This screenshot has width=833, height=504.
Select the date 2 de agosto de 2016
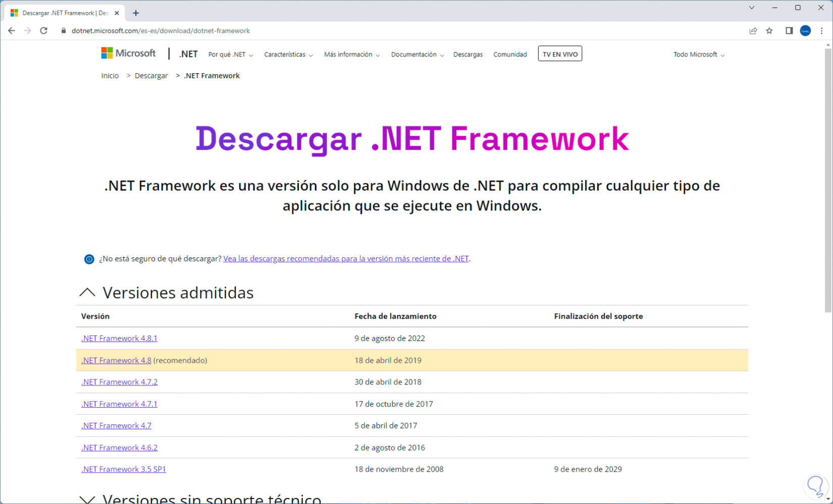(390, 447)
